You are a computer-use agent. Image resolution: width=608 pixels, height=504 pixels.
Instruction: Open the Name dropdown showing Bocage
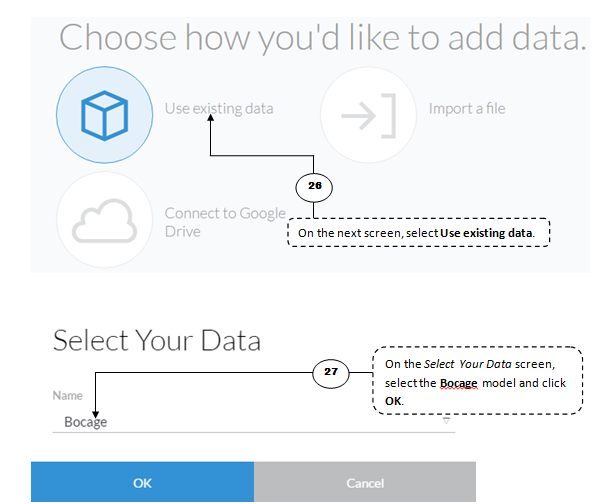click(254, 422)
